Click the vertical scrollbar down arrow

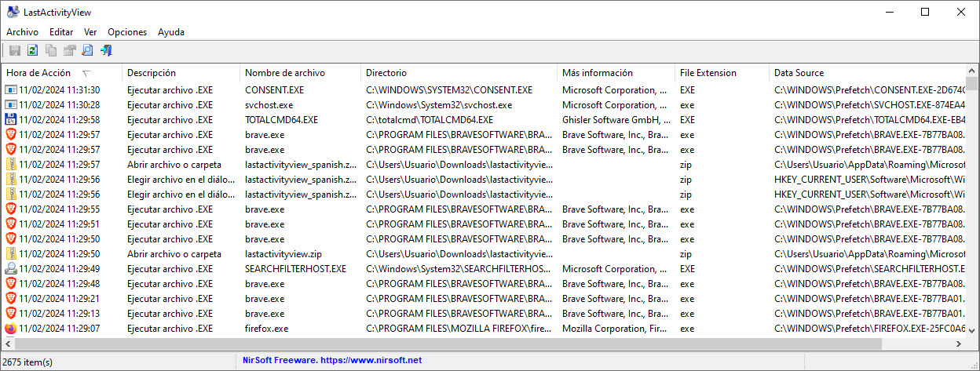[x=972, y=330]
